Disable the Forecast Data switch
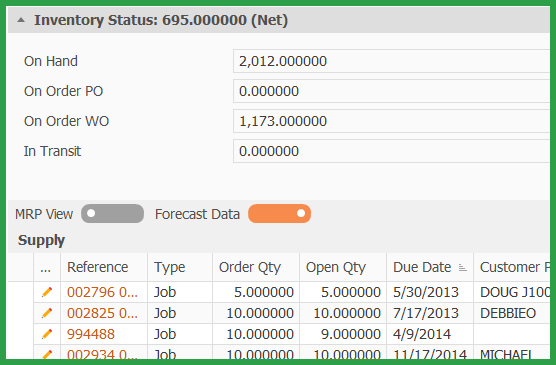The height and width of the screenshot is (365, 556). pyautogui.click(x=279, y=214)
